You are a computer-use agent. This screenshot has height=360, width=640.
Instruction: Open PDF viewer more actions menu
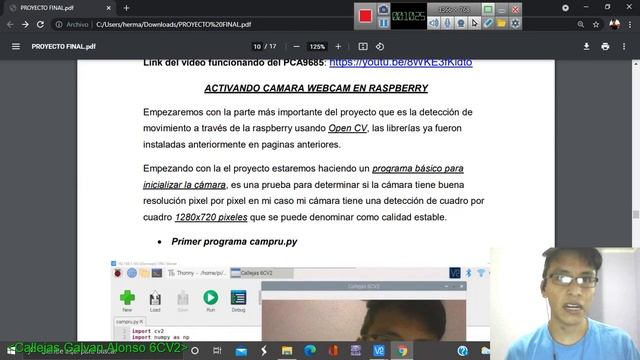(624, 47)
